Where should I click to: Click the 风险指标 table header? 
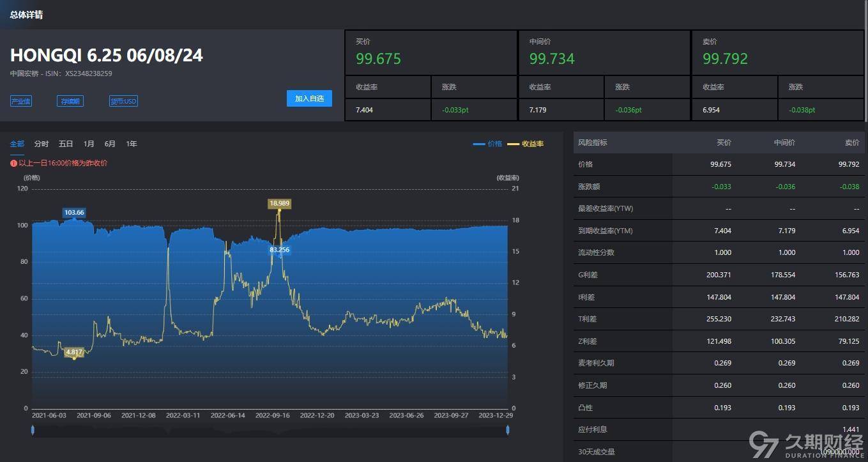coord(593,142)
